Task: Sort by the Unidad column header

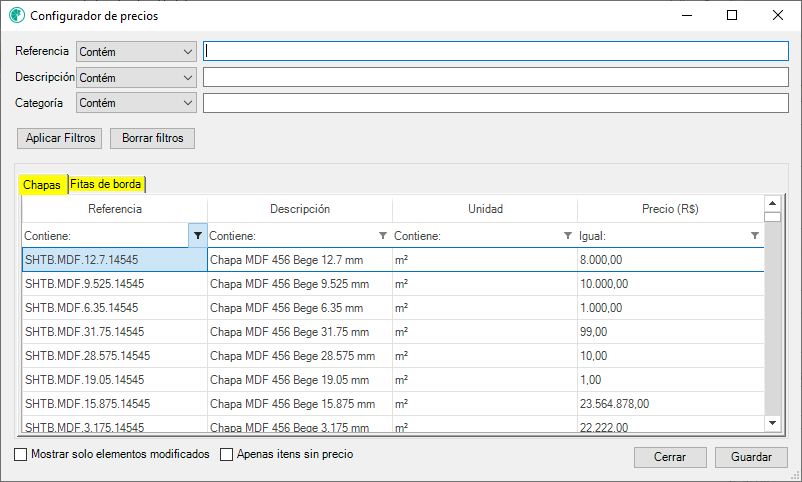Action: tap(485, 209)
